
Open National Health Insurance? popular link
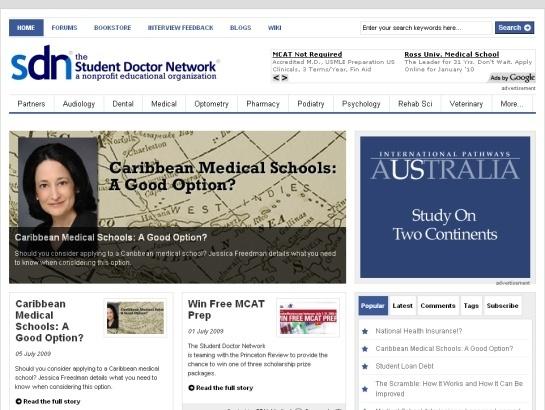(x=419, y=331)
